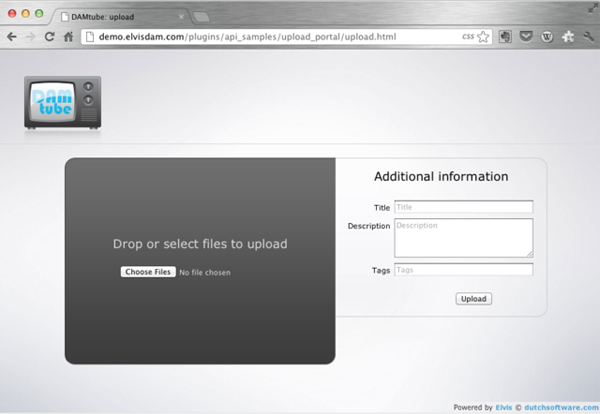Reload the page with the refresh icon
The height and width of the screenshot is (414, 600).
tap(49, 37)
